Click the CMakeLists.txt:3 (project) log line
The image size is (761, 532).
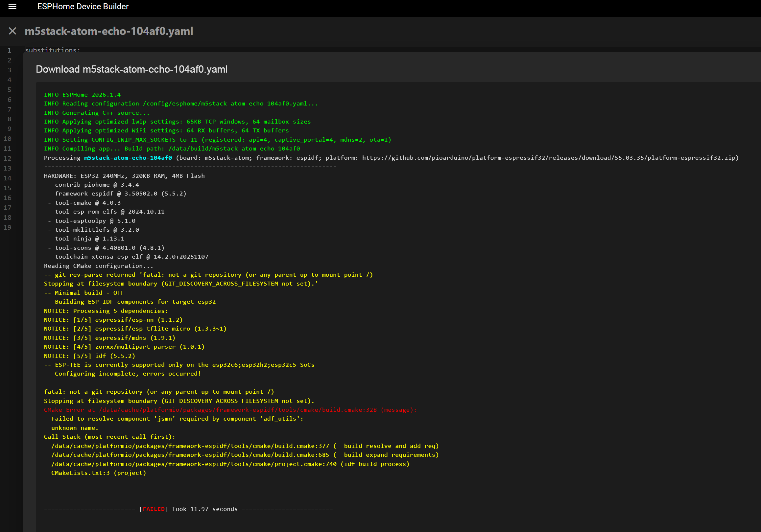point(98,473)
